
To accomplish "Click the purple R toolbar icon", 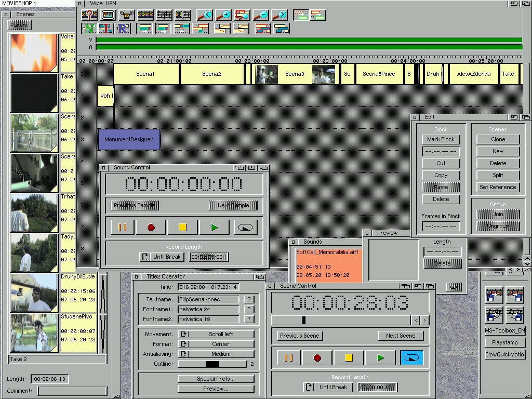I will pos(122,29).
